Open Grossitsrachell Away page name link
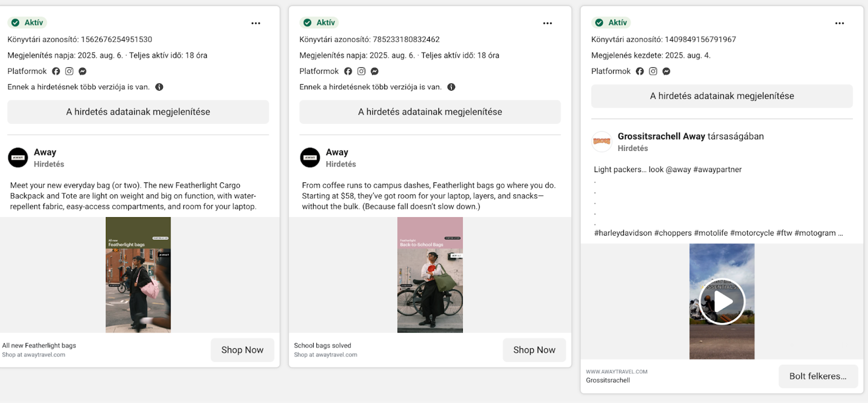Screen dimensions: 868x403 [x=661, y=137]
